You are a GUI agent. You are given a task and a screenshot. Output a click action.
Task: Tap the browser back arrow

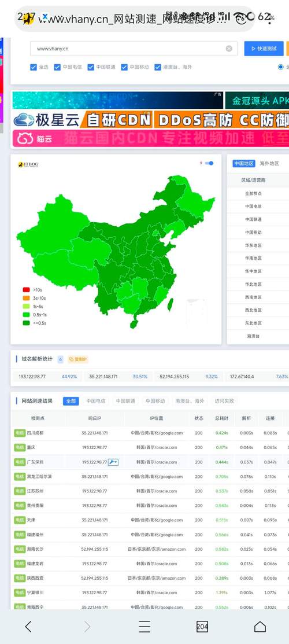(28, 626)
